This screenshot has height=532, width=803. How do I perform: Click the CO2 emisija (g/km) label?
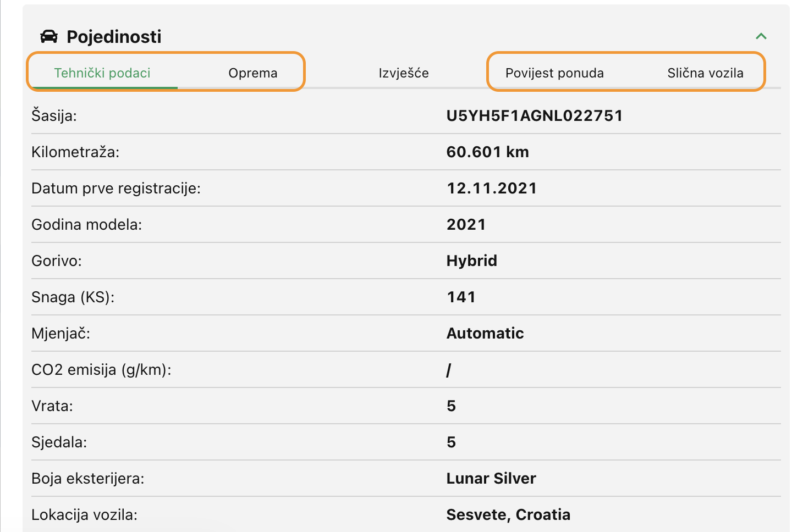pos(101,369)
